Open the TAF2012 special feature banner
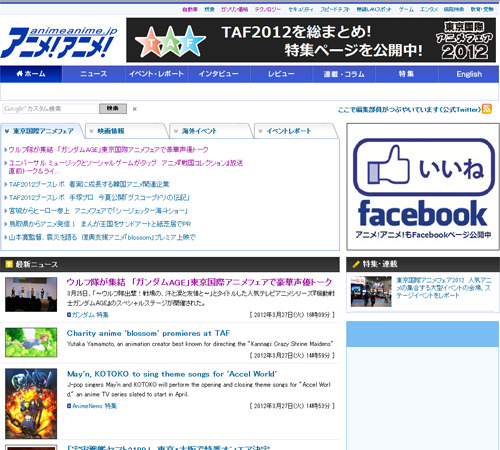This screenshot has height=450, width=500. [311, 40]
